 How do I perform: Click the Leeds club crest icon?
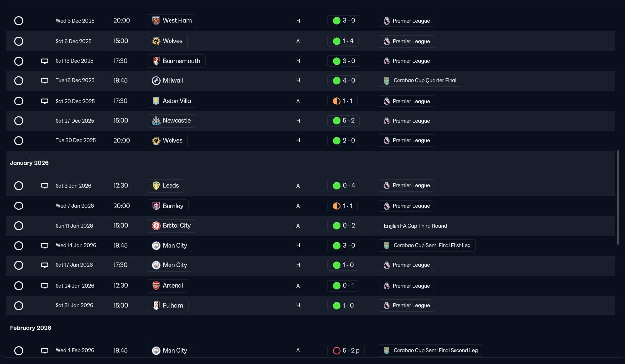(x=156, y=186)
